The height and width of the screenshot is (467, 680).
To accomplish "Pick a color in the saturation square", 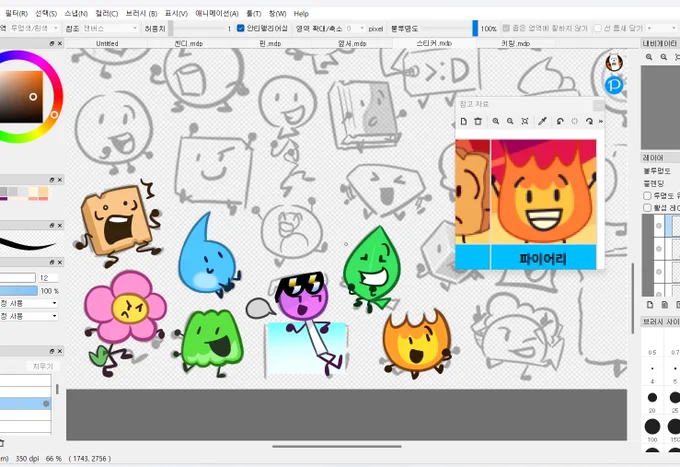I will (x=21, y=97).
